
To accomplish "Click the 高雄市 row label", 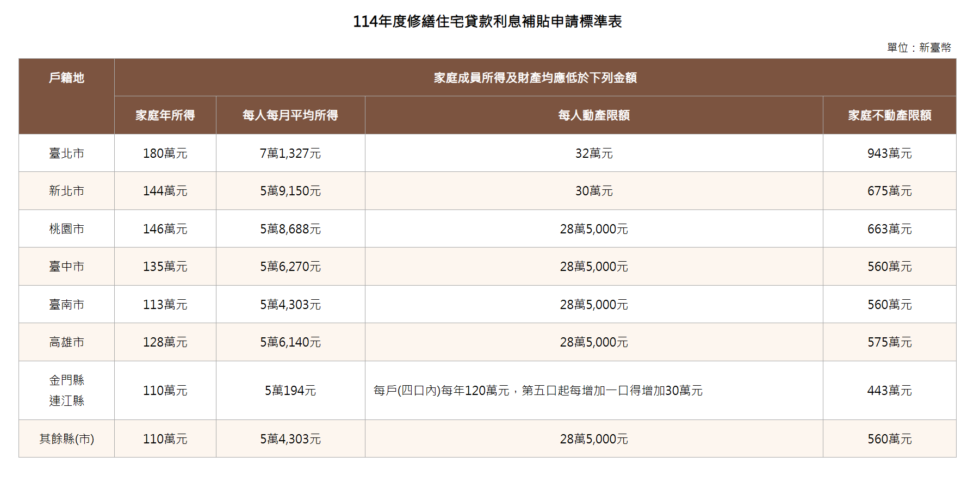I will (66, 342).
